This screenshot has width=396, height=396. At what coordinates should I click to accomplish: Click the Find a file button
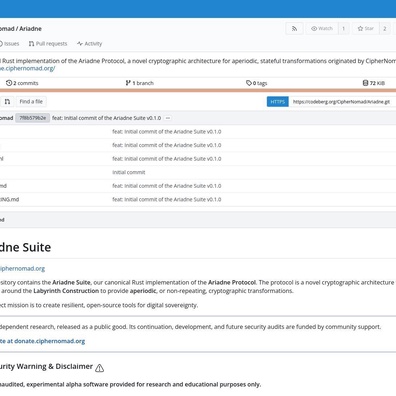(x=31, y=101)
